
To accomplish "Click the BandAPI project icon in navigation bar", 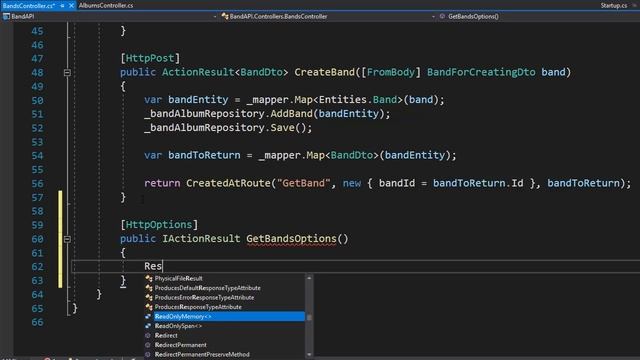I will coord(6,16).
